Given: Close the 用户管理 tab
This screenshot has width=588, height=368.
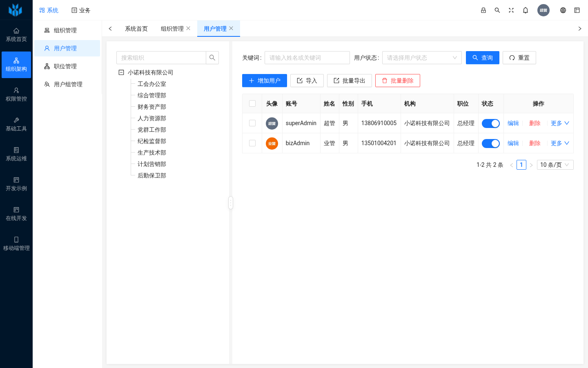Looking at the screenshot, I should tap(231, 28).
